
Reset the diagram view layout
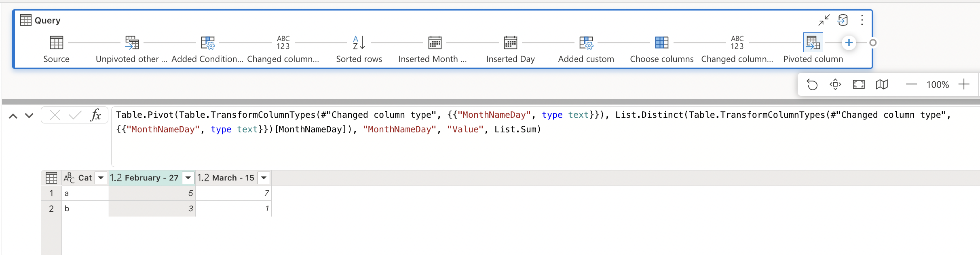812,85
